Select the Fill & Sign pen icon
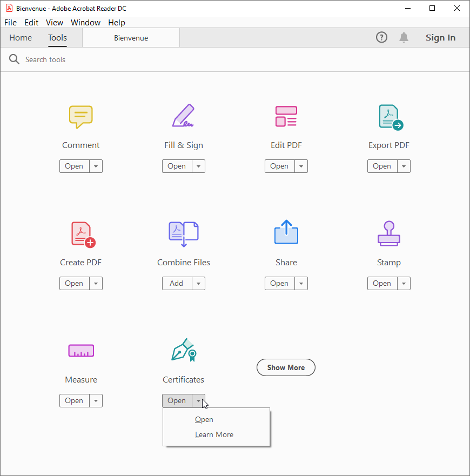 [x=183, y=116]
